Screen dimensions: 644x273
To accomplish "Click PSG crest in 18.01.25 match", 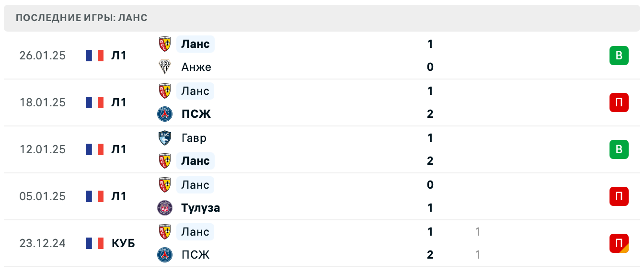I will [165, 114].
